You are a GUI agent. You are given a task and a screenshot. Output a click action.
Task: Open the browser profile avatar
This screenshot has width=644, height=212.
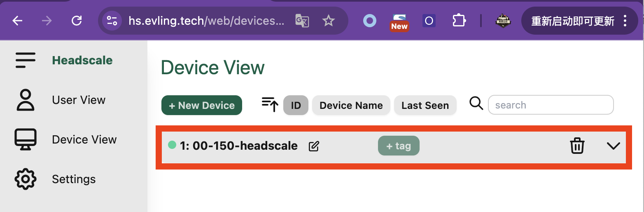coord(503,21)
